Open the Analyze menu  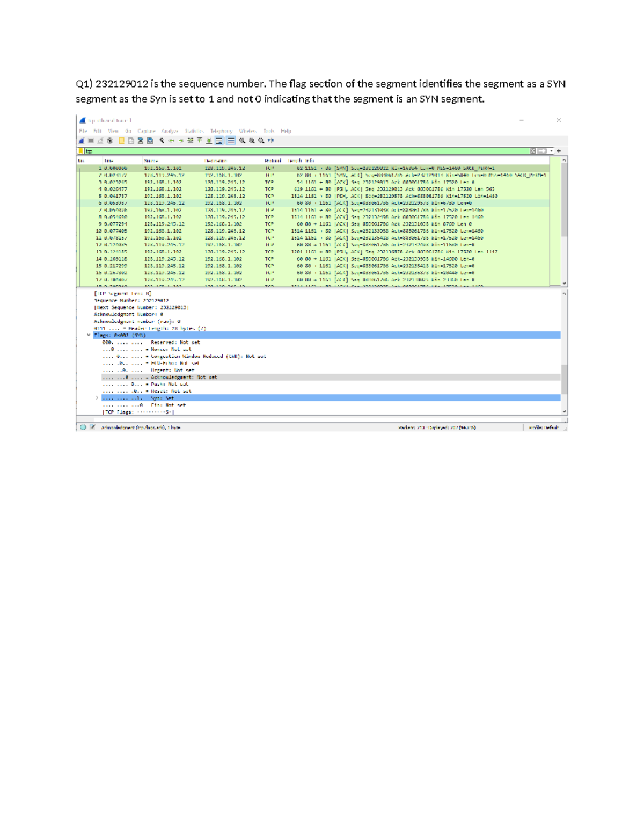coord(170,131)
